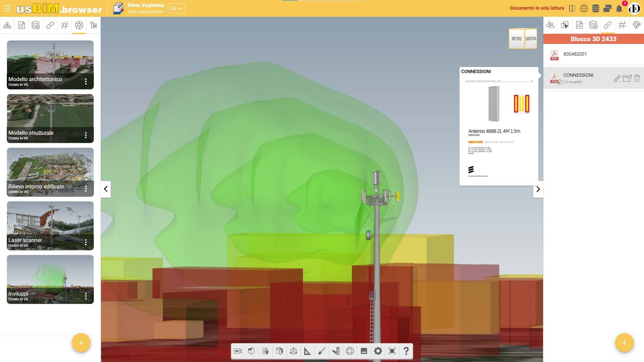Delete the CONNESSIONI document with trash icon
This screenshot has height=362, width=644.
pos(637,78)
